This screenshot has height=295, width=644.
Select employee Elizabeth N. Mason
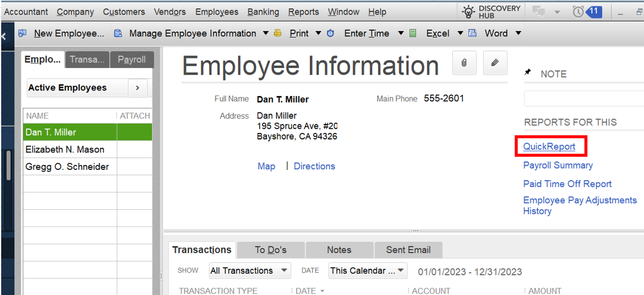(65, 150)
